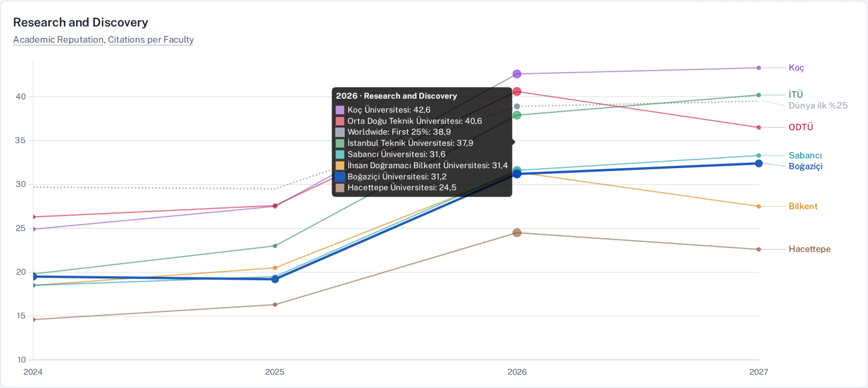
Task: Click Bilkent orange data point for 2025
Action: (x=275, y=268)
